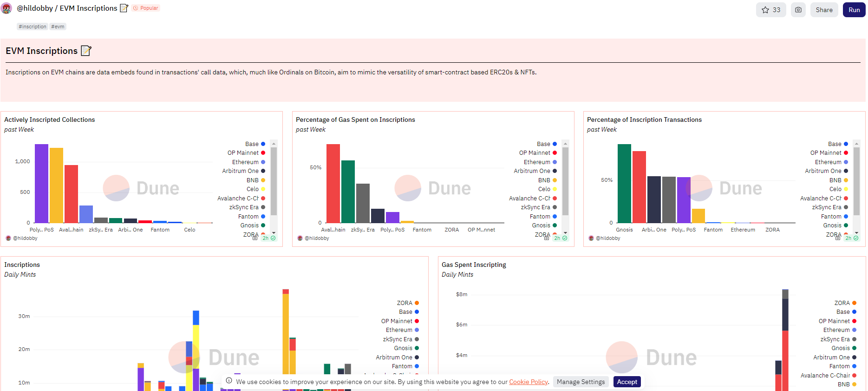868x391 pixels.
Task: Click legend scrollbar in Actively Inscripted Collections
Action: coord(274,181)
